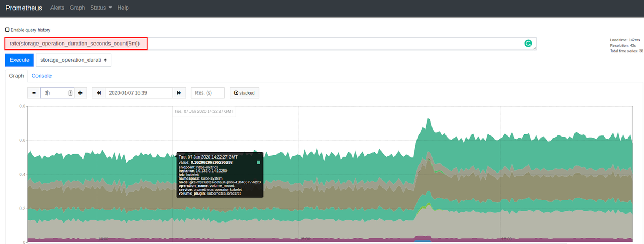Open the Help page
The height and width of the screenshot is (244, 644).
(123, 8)
